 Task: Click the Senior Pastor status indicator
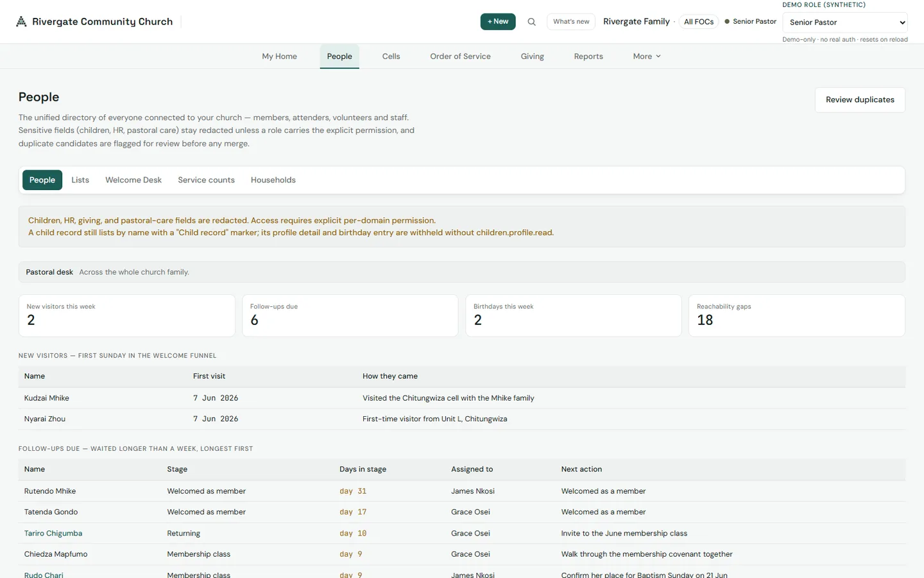(750, 22)
